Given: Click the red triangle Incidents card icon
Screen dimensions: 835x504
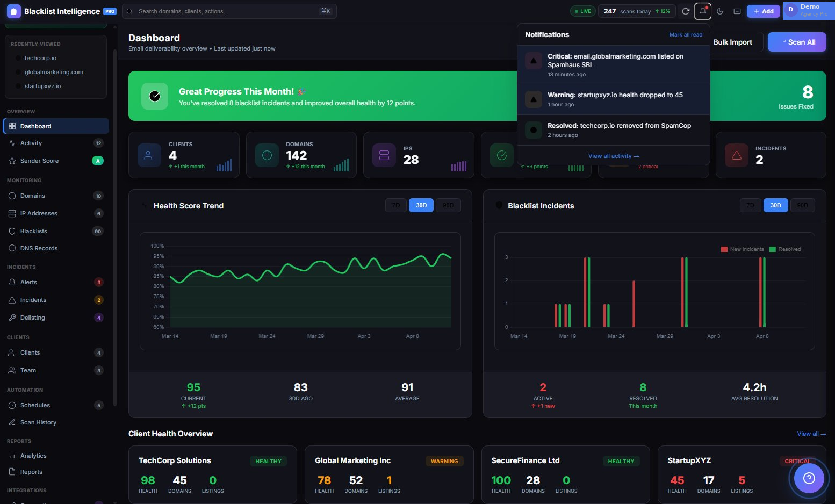Looking at the screenshot, I should [736, 155].
